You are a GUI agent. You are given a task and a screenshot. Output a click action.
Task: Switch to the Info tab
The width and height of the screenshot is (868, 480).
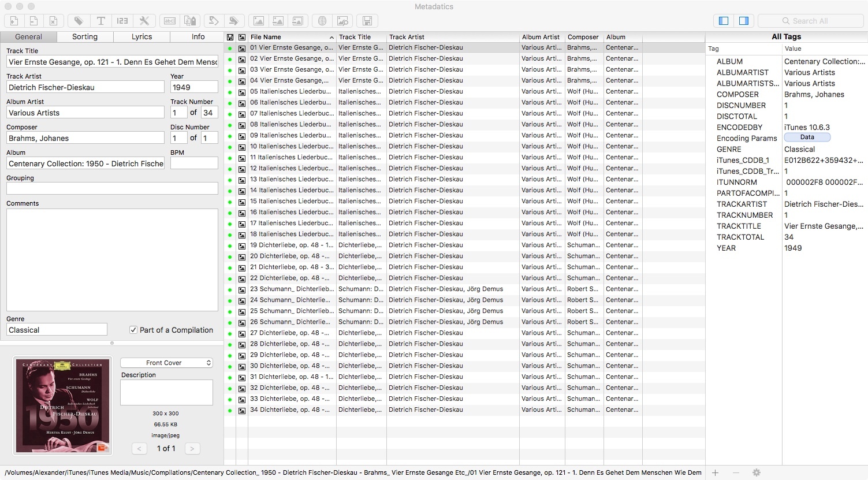pyautogui.click(x=198, y=36)
